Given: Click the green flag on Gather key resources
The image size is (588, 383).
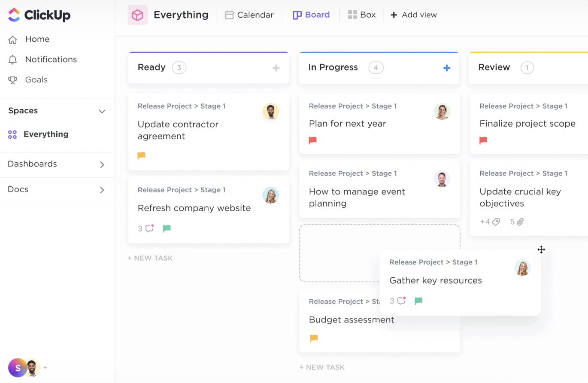Looking at the screenshot, I should (418, 301).
